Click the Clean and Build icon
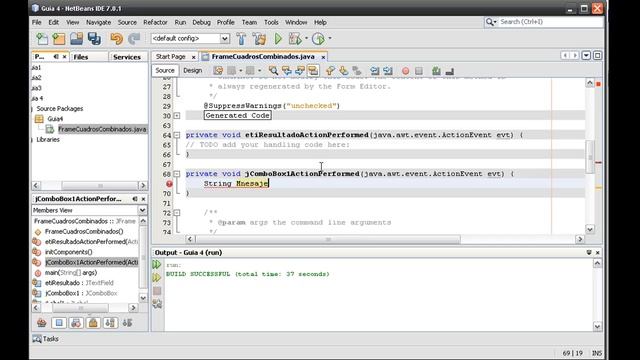Viewport: 640px width, 360px height. pyautogui.click(x=259, y=39)
